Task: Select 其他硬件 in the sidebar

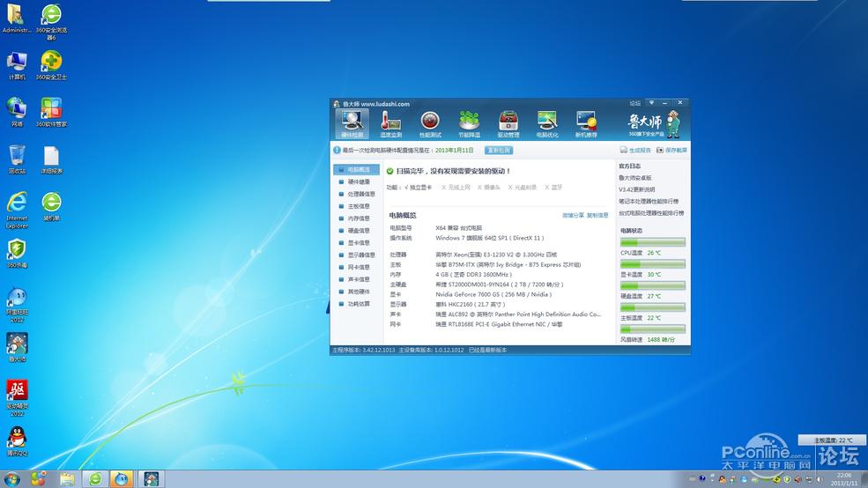Action: click(357, 291)
